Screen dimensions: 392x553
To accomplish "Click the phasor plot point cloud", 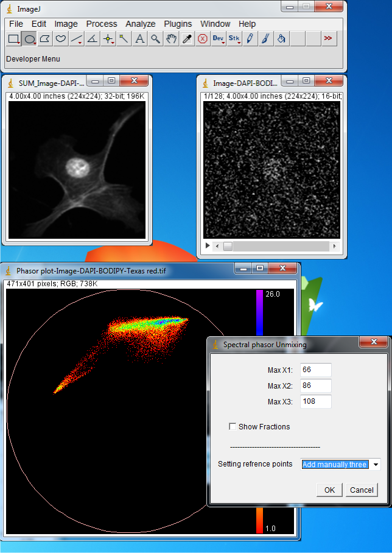I will click(x=122, y=354).
